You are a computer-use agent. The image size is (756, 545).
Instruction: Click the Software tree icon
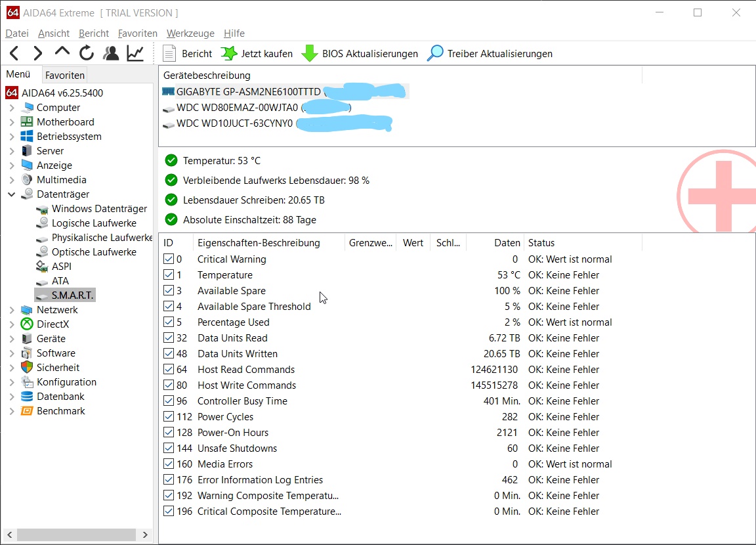[x=27, y=353]
